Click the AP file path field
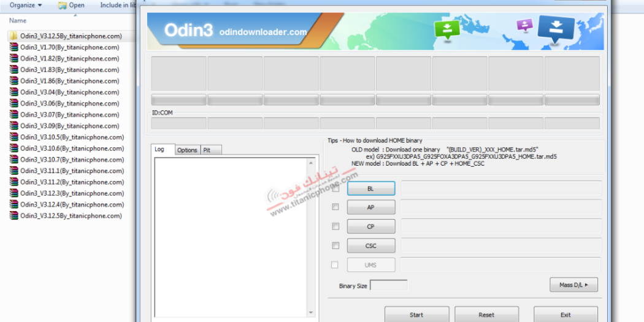Image resolution: width=644 pixels, height=322 pixels. 501,207
